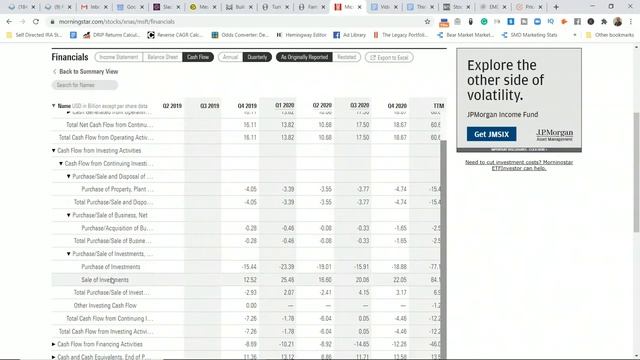Click Total Cash Flow from Operating Activities row
The height and width of the screenshot is (360, 640).
click(246, 138)
